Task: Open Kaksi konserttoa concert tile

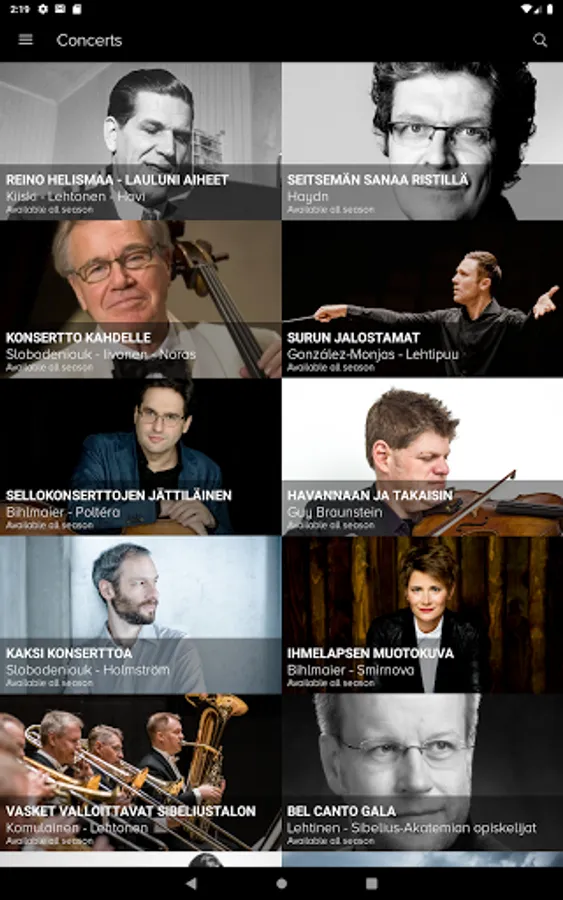Action: [x=141, y=615]
